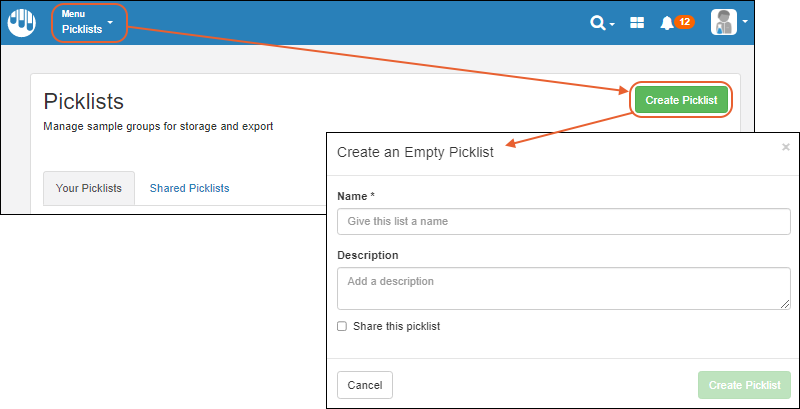Open the user account dropdown arrow

(745, 22)
